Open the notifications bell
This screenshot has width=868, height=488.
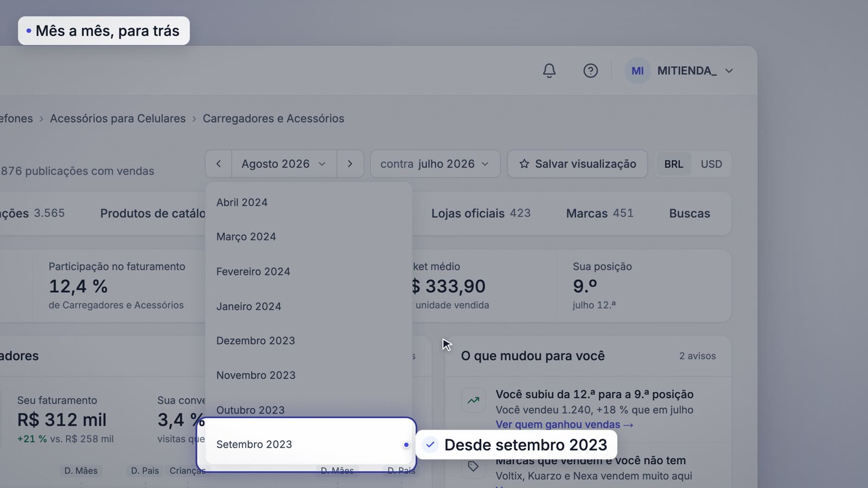(x=549, y=70)
